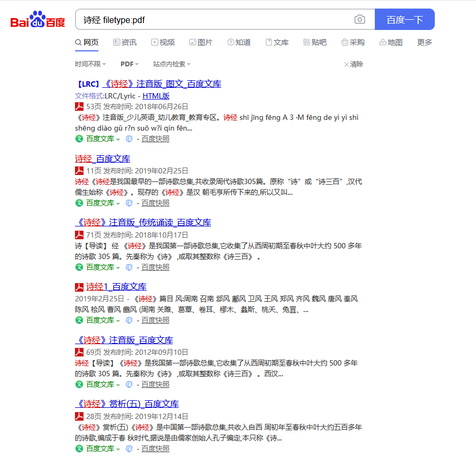This screenshot has height=456, width=476.
Task: Click PDF icon beside 69页 result
Action: (x=79, y=352)
